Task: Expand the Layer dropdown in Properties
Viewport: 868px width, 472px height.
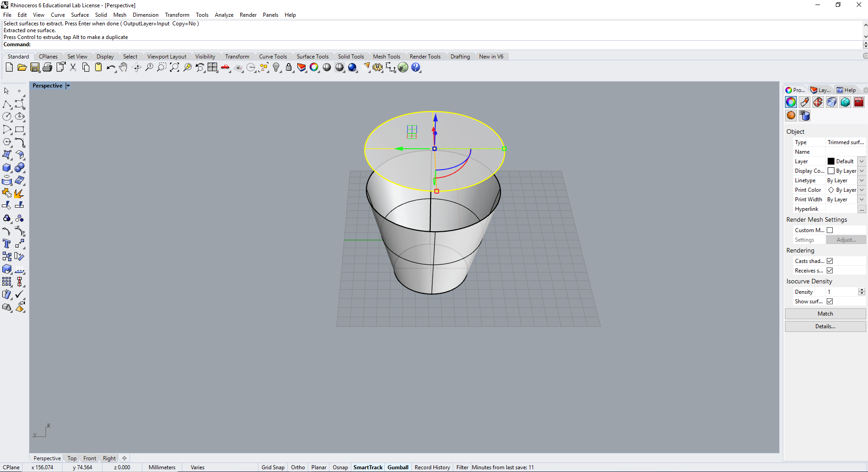Action: pos(862,161)
